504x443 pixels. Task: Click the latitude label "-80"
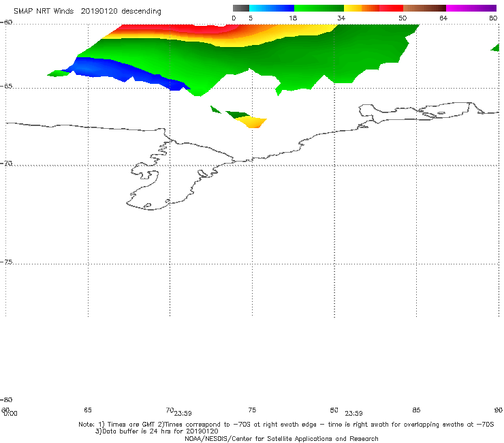point(7,399)
